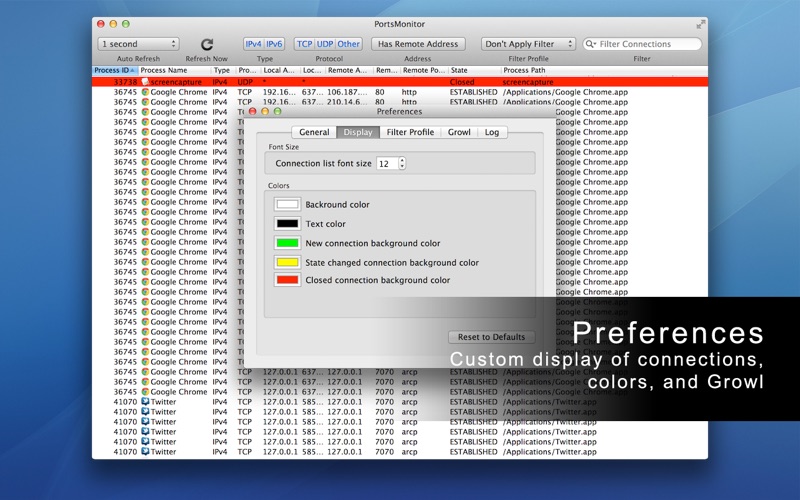The image size is (800, 500).
Task: Pick the Text color swatch
Action: [x=287, y=223]
